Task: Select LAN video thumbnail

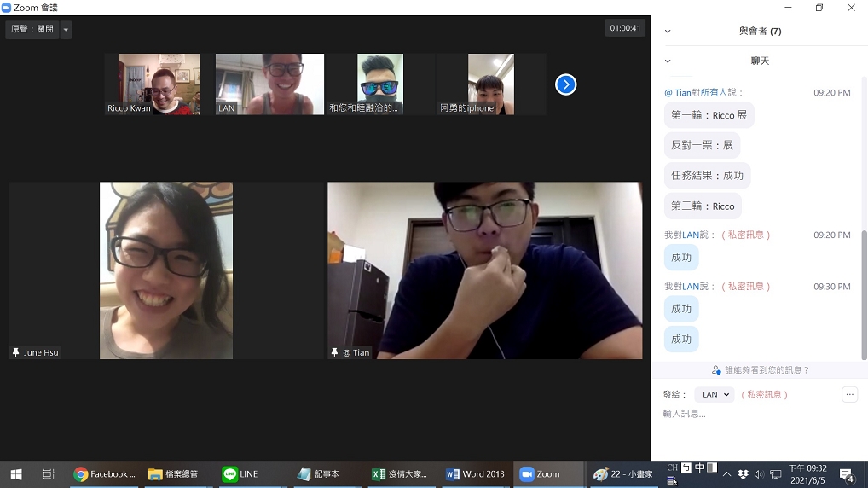Action: click(x=269, y=84)
